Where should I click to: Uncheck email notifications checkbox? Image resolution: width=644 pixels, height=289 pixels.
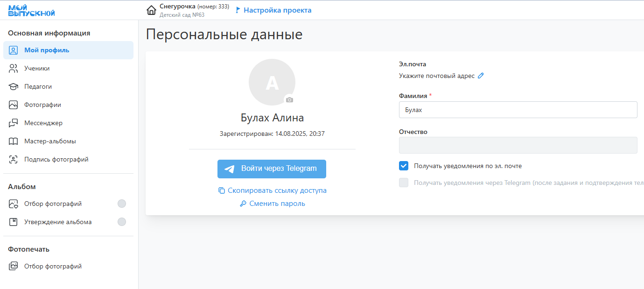404,166
